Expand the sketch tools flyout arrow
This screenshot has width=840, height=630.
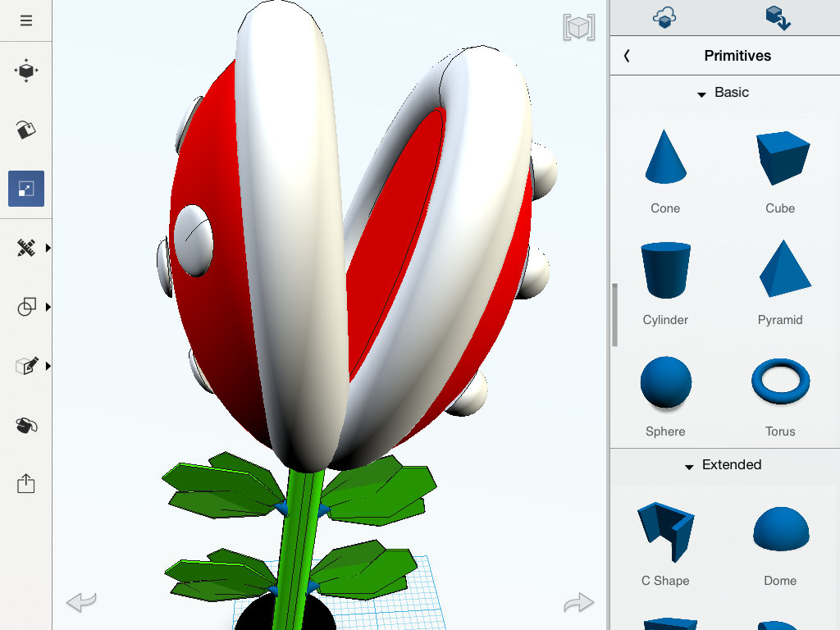[48, 366]
